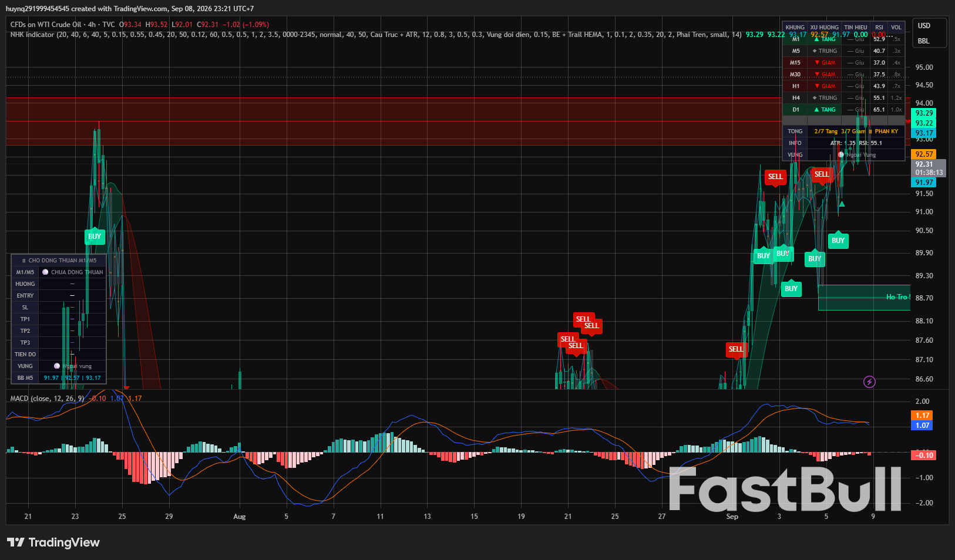Click the RSI value 40.7 in the M5 row

879,51
